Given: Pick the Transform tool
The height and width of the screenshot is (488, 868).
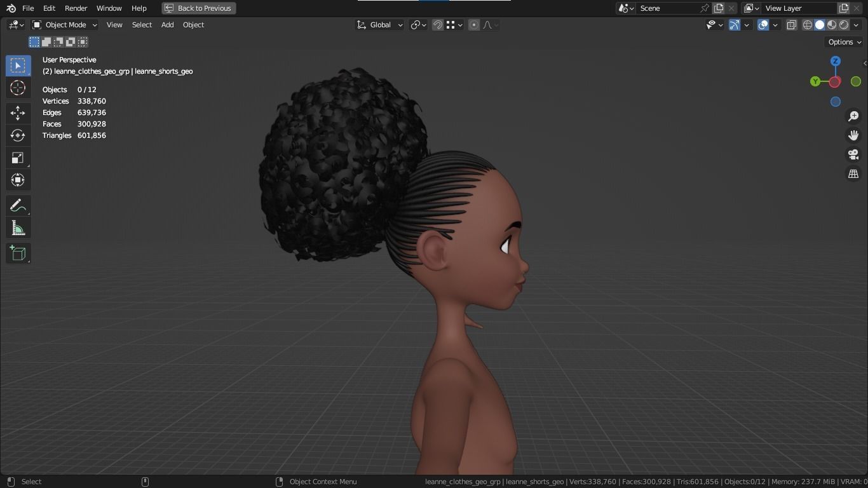Looking at the screenshot, I should point(18,180).
